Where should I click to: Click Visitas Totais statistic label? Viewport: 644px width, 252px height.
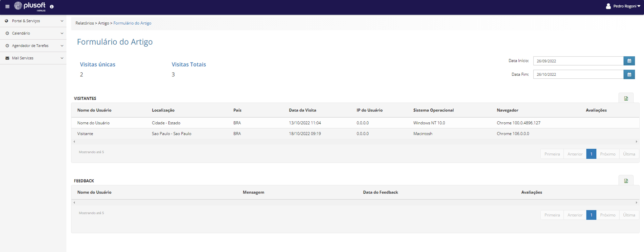(x=189, y=64)
